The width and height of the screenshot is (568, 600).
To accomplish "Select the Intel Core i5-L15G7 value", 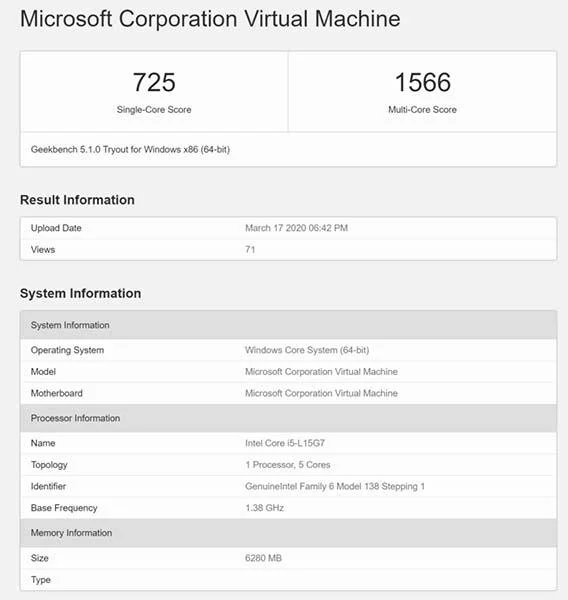I will pos(285,443).
